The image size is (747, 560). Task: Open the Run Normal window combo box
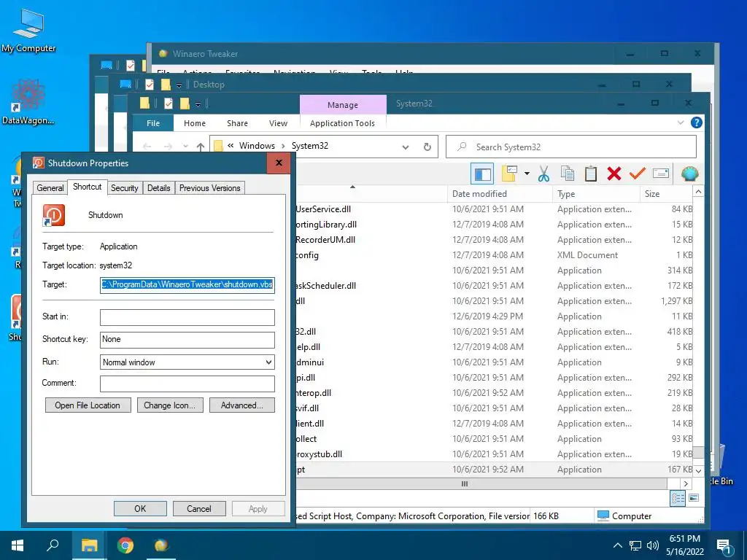(x=187, y=362)
